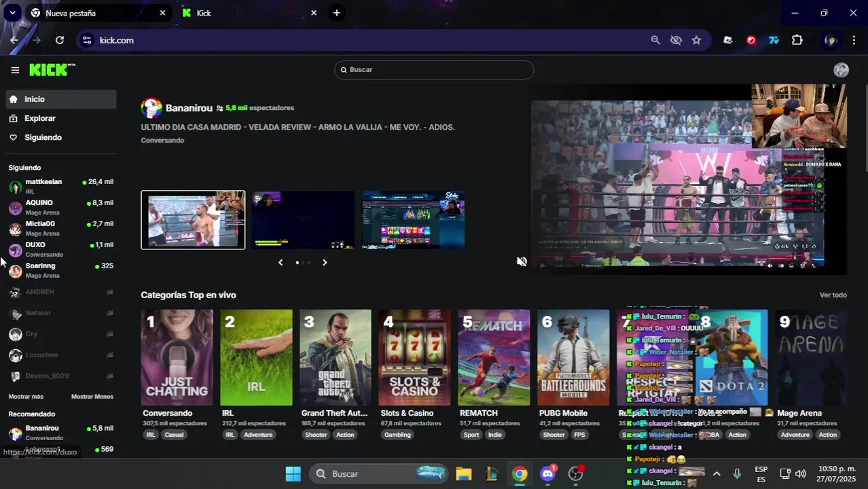Open the IRL category card
Screen dimensions: 868x489
point(256,358)
